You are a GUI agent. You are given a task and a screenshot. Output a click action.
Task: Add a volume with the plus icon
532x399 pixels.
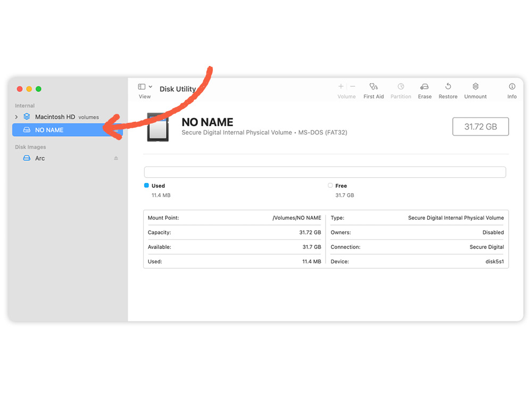coord(341,87)
